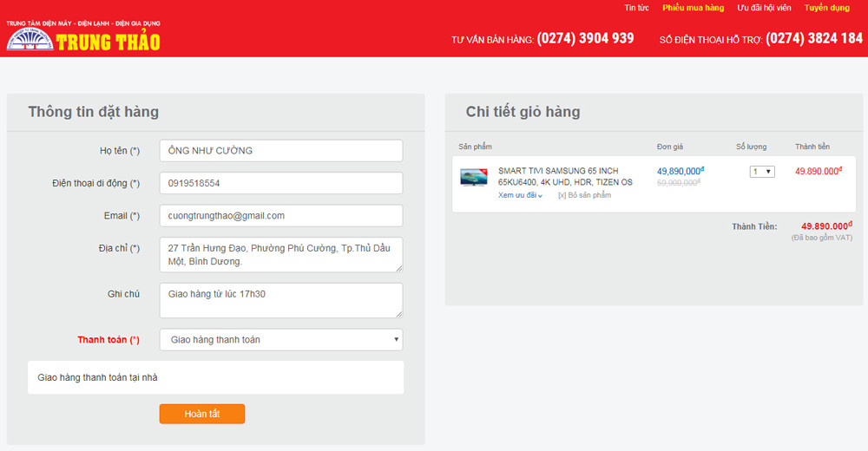Click the Trung Thảo logo

83,36
